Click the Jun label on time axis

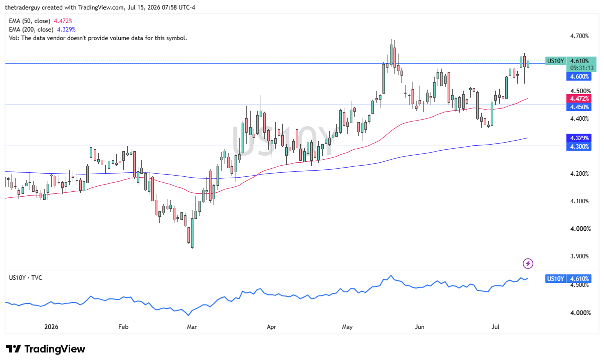click(x=420, y=327)
